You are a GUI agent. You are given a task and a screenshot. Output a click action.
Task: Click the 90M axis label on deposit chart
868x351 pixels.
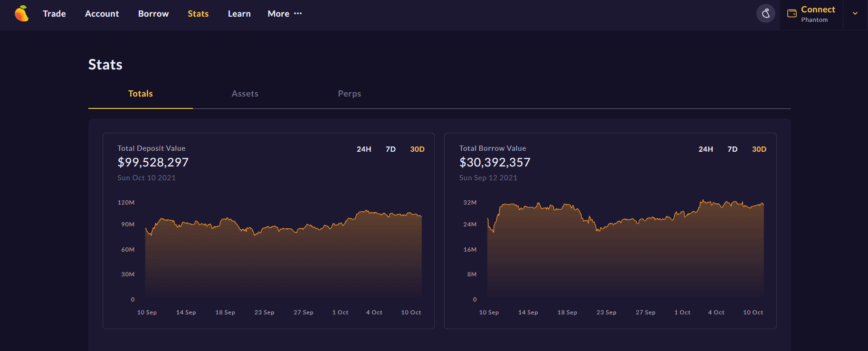(128, 224)
